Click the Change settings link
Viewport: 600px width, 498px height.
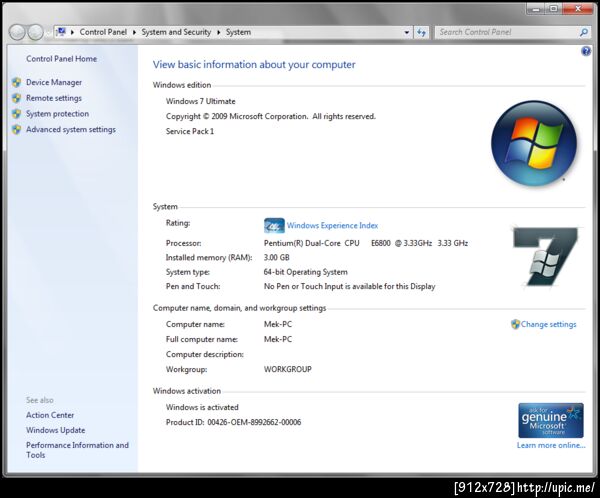pos(548,324)
